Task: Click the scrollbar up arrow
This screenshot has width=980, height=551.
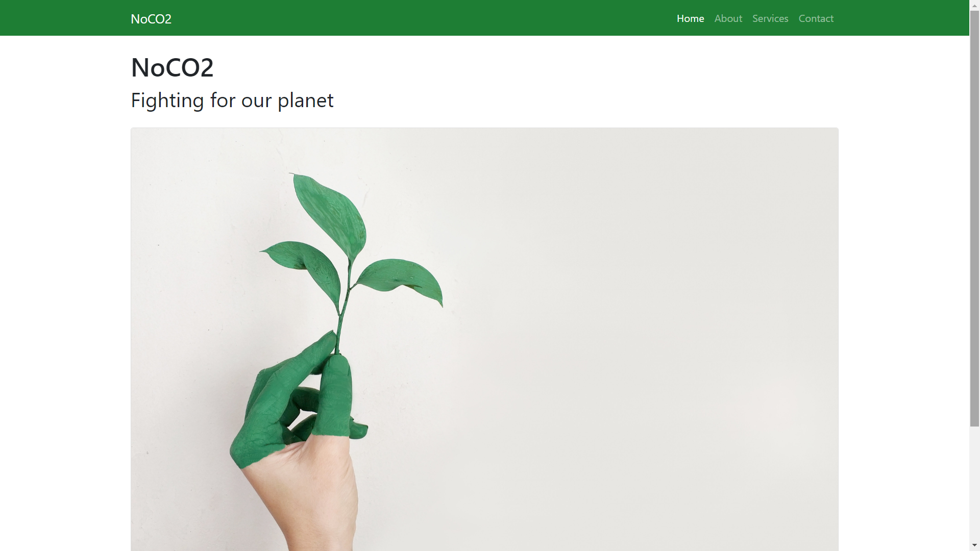Action: [x=974, y=5]
